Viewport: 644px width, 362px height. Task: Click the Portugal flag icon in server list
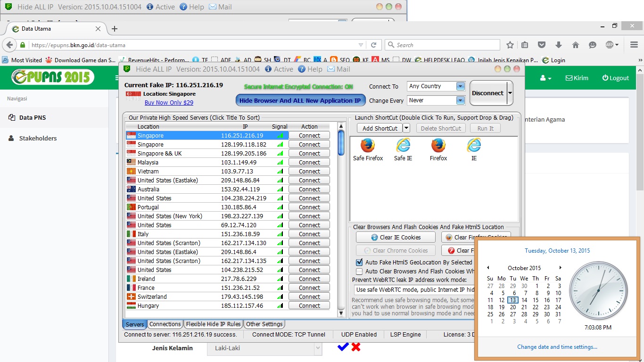point(131,207)
